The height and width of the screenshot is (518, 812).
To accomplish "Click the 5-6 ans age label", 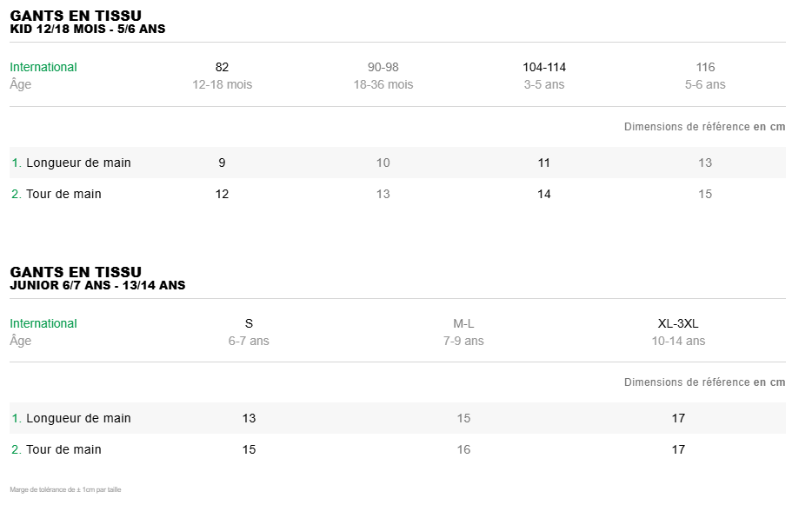I will click(x=705, y=84).
